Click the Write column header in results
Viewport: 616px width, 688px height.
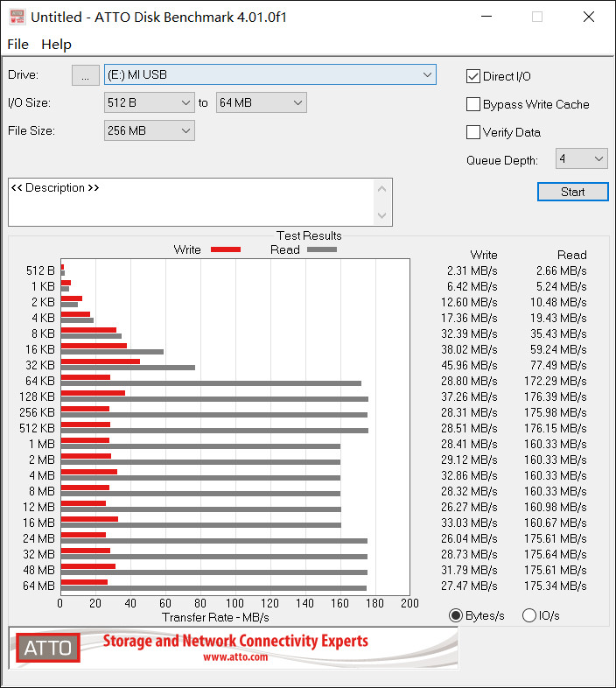coord(484,255)
